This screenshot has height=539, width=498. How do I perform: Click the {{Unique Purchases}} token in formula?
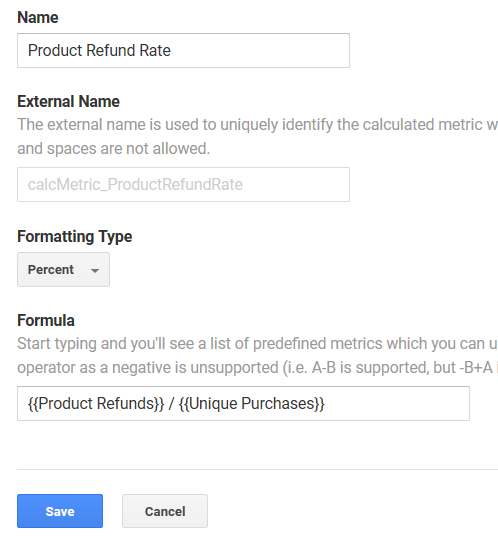pos(252,404)
